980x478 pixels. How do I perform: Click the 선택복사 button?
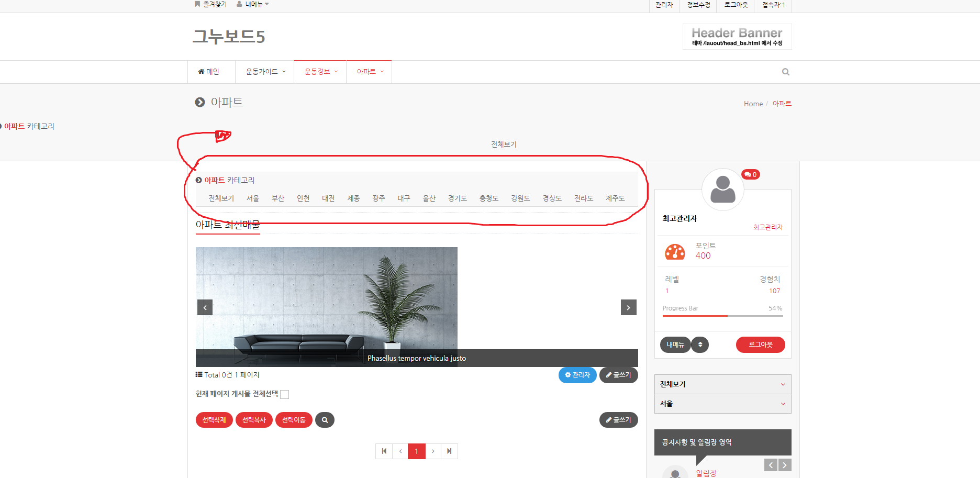tap(254, 420)
